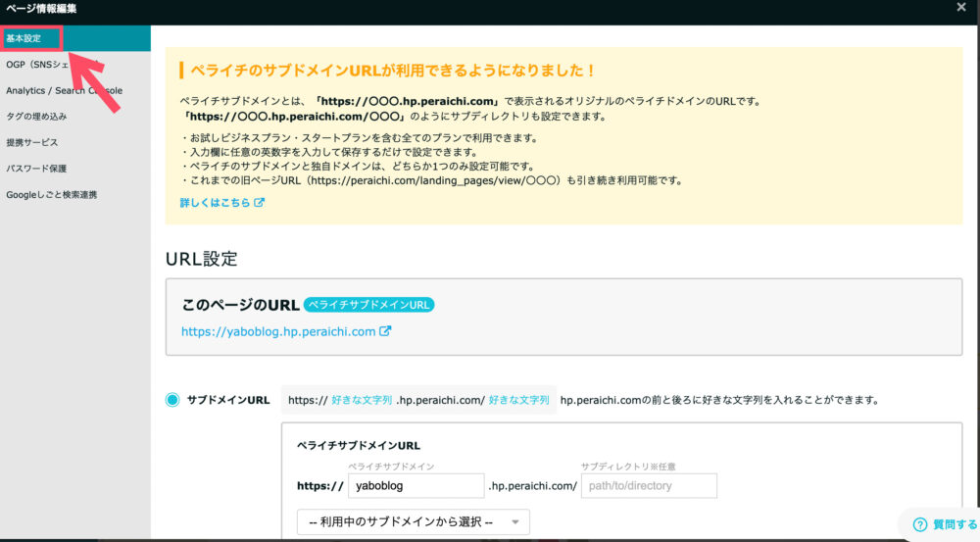Click external link icon after page URL

[x=385, y=331]
